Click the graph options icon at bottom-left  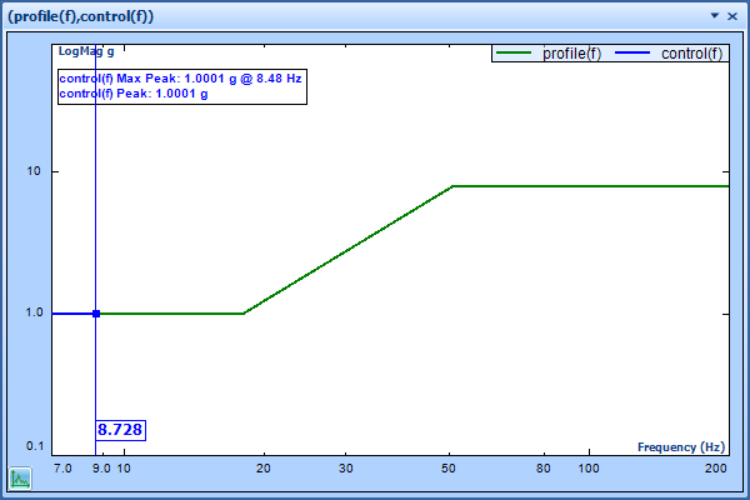point(20,478)
